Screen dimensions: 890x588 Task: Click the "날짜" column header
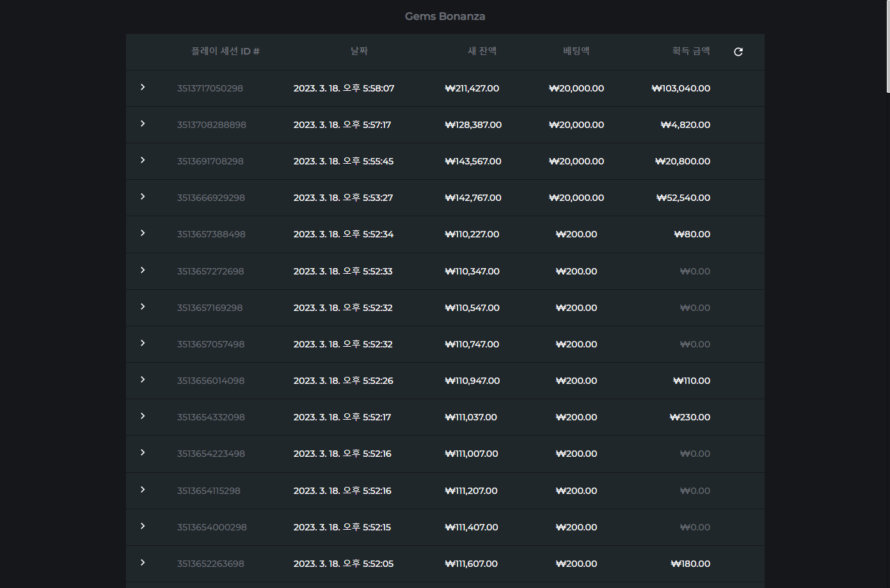click(359, 51)
